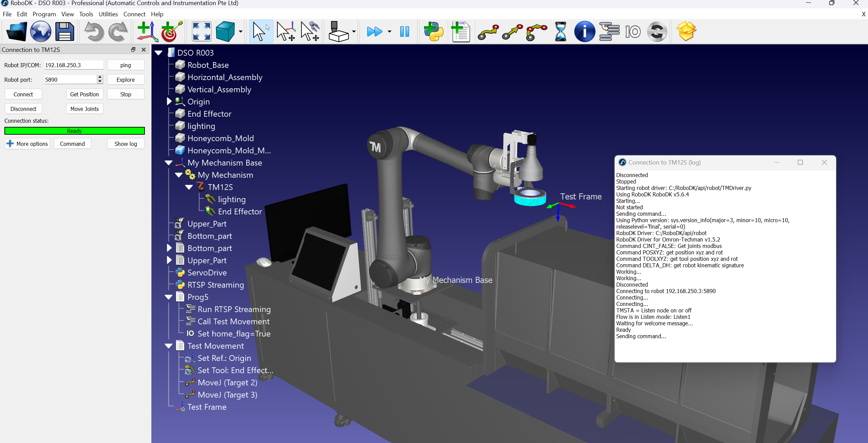
Task: Click the green Ready connection status bar
Action: pos(74,131)
